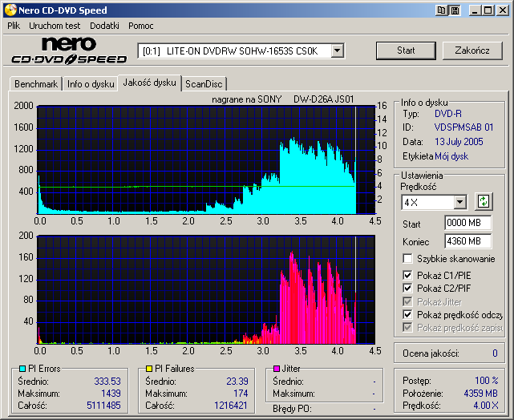514x420 pixels.
Task: Click PI Errors Maksimum value 1439
Action: pyautogui.click(x=111, y=393)
